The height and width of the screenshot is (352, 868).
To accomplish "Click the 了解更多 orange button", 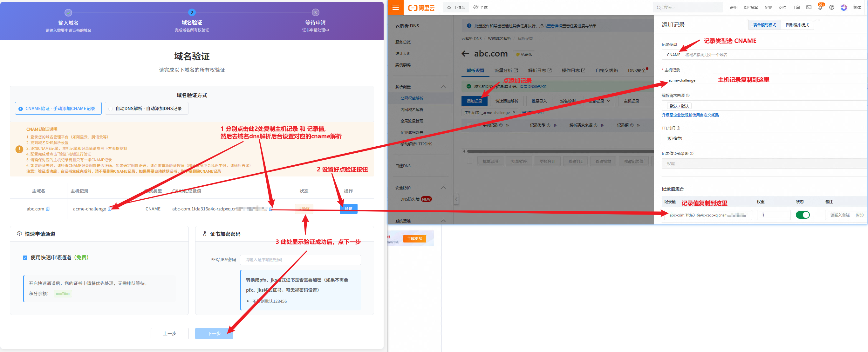I will click(414, 239).
